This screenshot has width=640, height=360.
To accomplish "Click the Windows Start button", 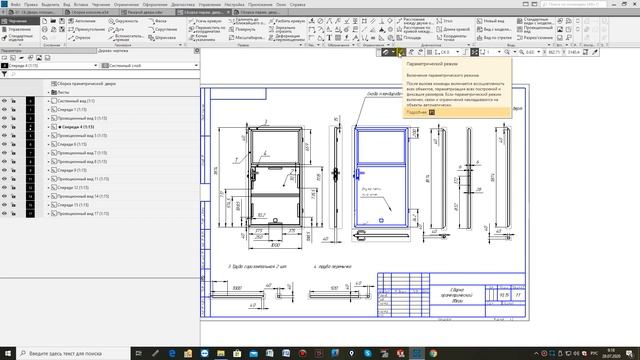I will [8, 353].
